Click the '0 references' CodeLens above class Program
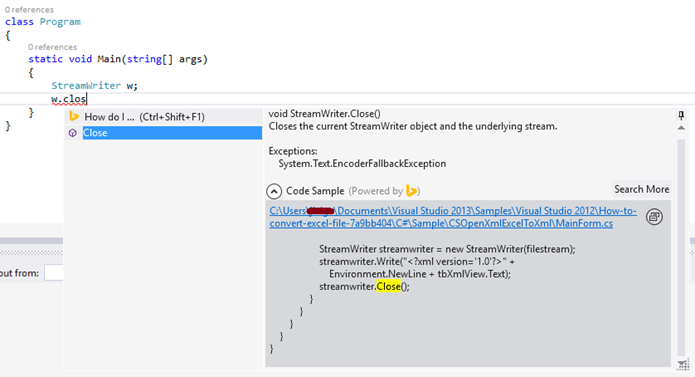This screenshot has width=695, height=377. click(29, 9)
